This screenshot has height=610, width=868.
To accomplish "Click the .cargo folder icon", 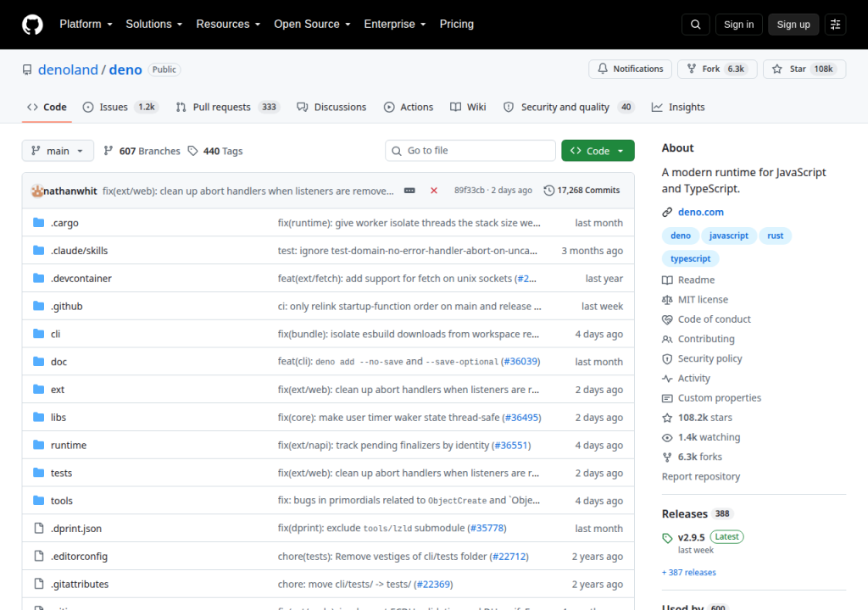I will 39,223.
